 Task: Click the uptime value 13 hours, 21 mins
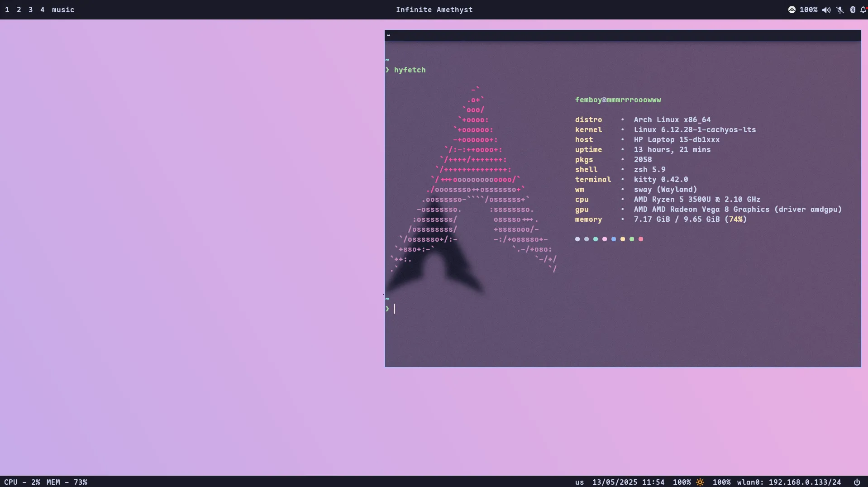(672, 149)
